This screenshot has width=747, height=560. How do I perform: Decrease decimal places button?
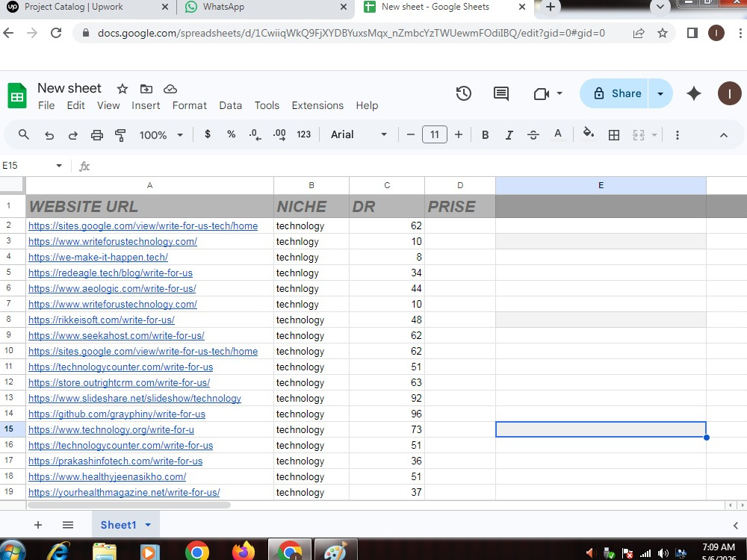[255, 134]
